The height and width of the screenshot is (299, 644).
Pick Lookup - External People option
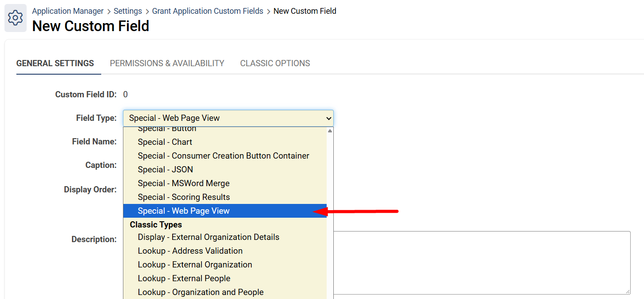225,279
